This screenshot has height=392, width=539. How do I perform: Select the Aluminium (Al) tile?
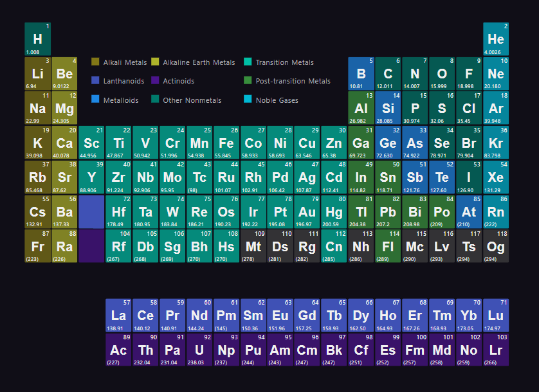click(361, 108)
